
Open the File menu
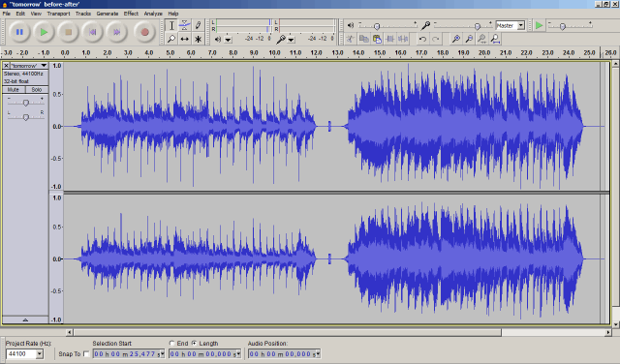(7, 14)
